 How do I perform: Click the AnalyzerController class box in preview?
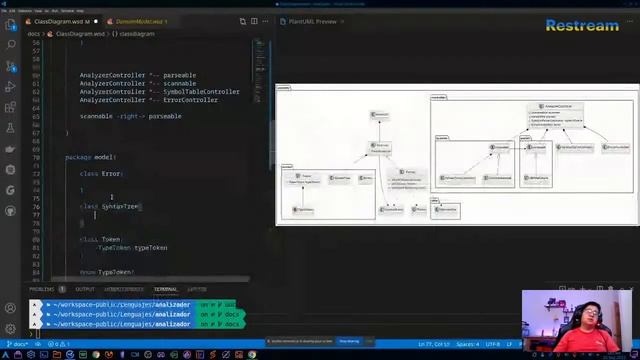[555, 115]
